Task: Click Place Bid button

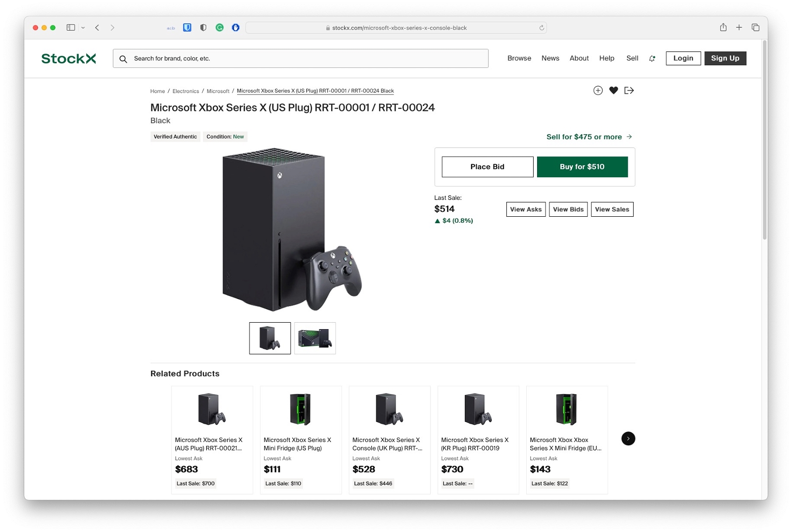Action: pos(488,167)
